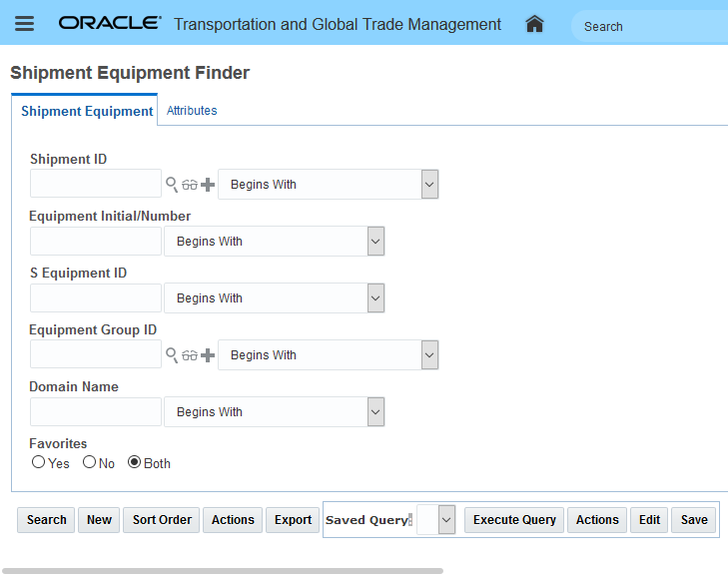728x576 pixels.
Task: Select the Shipment Equipment tab
Action: [x=87, y=112]
